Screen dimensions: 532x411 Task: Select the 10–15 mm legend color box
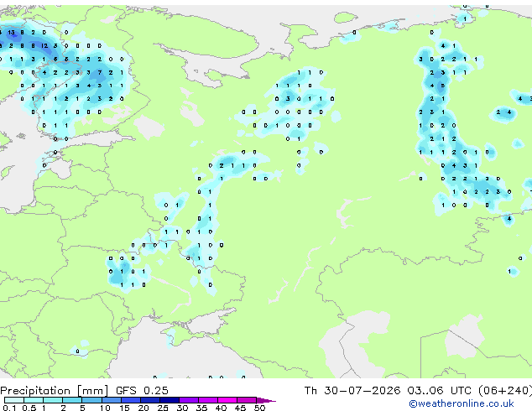(x=112, y=400)
